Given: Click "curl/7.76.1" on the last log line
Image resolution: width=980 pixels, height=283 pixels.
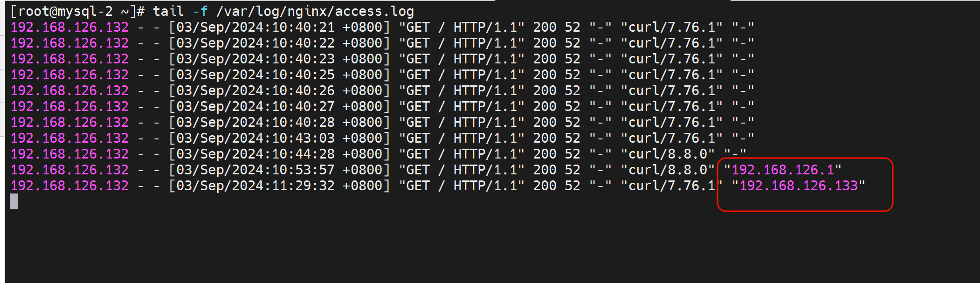Looking at the screenshot, I should (671, 186).
